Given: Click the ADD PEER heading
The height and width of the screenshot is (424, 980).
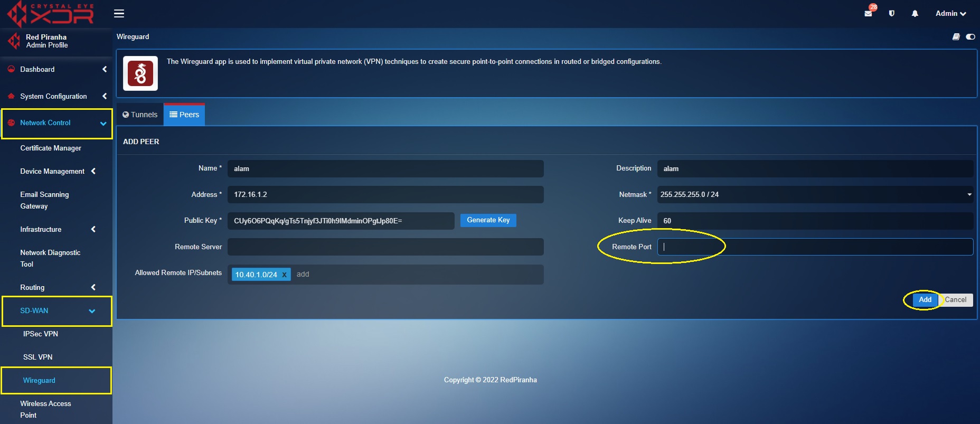Looking at the screenshot, I should [x=141, y=142].
